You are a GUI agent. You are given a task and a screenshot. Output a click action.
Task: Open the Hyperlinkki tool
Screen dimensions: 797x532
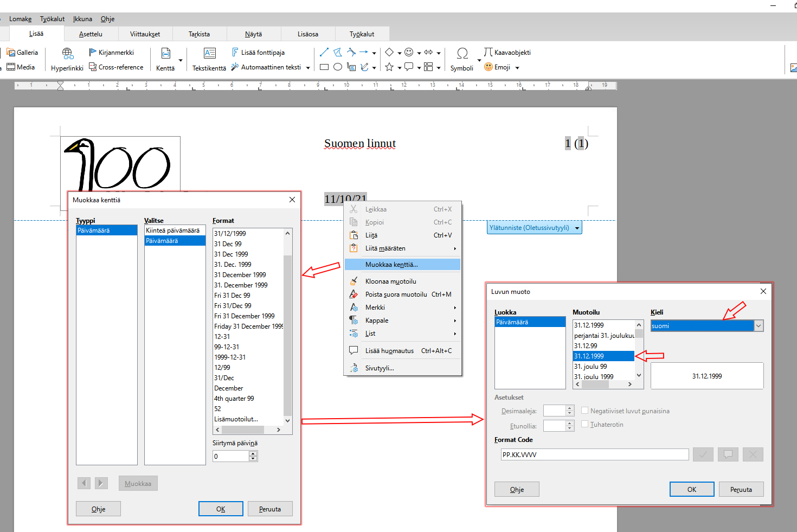point(67,60)
